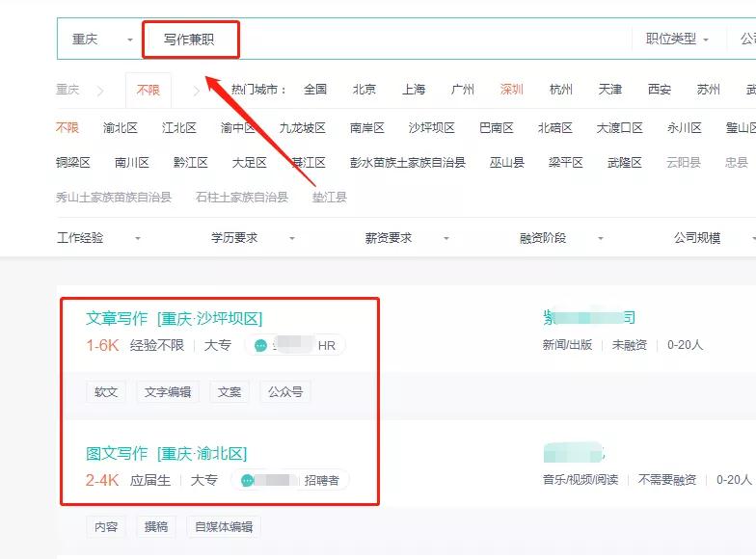Select 深圳 from hot cities
This screenshot has height=559, width=756.
click(512, 90)
